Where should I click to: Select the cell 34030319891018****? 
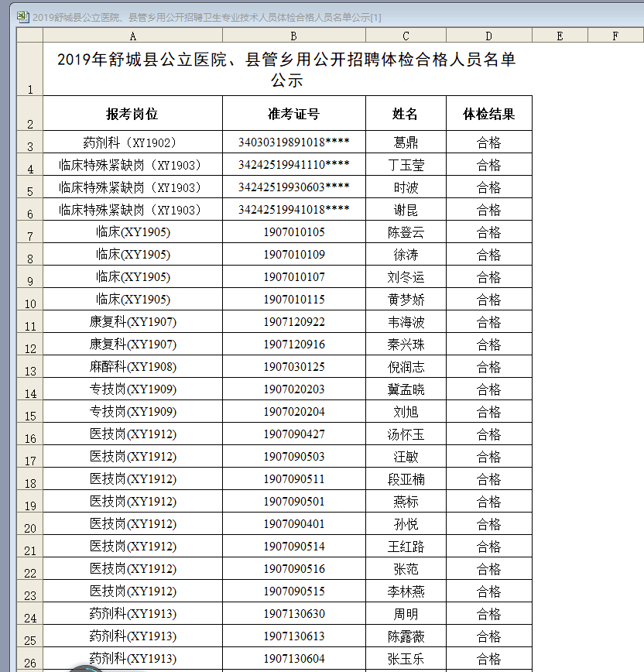pos(294,142)
